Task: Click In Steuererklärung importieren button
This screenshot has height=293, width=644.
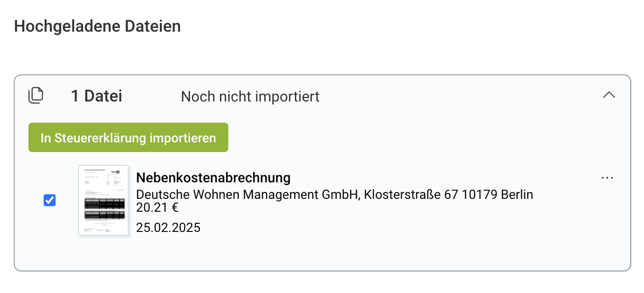Action: [128, 137]
